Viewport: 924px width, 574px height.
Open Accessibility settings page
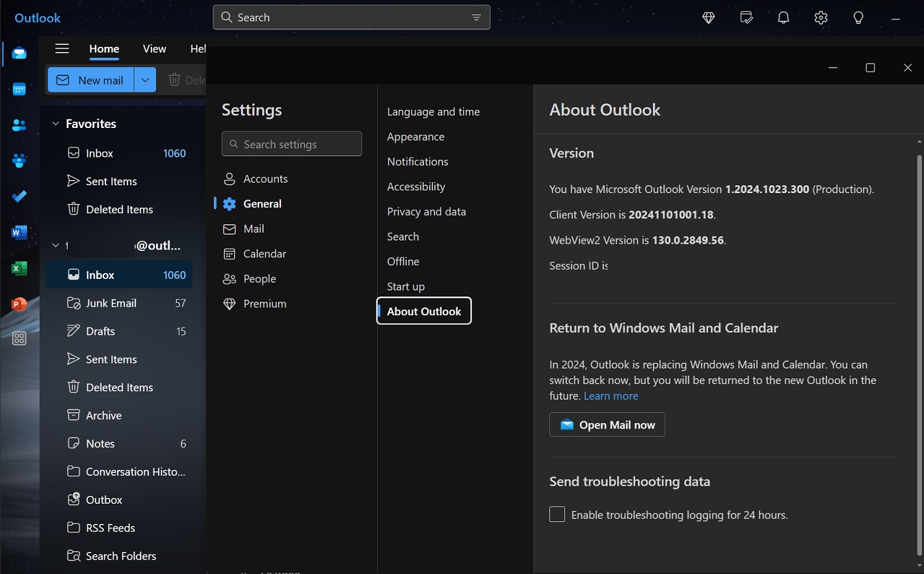[416, 187]
